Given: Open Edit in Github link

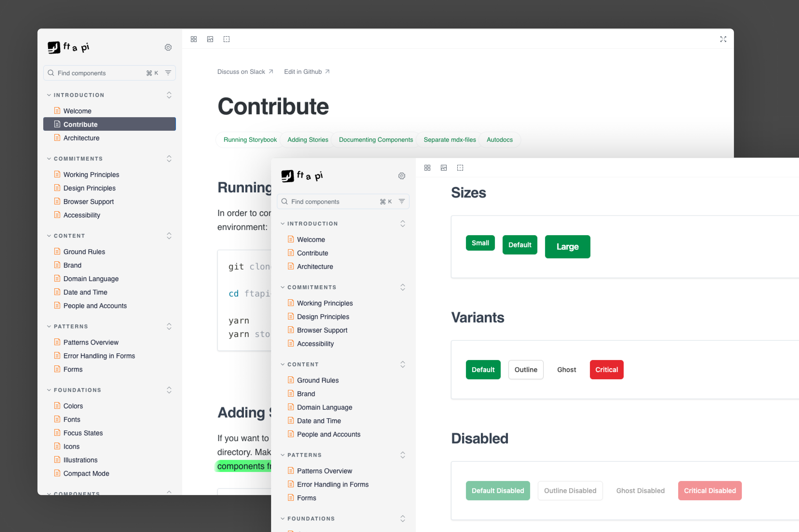Looking at the screenshot, I should coord(303,72).
